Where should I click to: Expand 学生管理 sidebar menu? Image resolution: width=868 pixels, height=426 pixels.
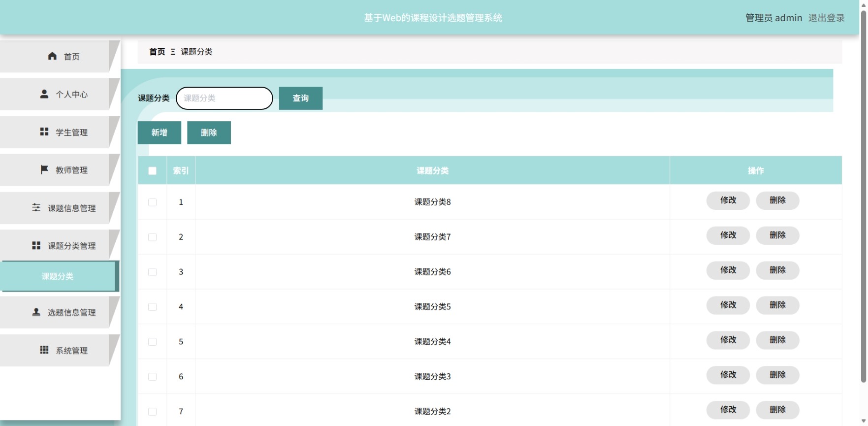click(x=60, y=132)
